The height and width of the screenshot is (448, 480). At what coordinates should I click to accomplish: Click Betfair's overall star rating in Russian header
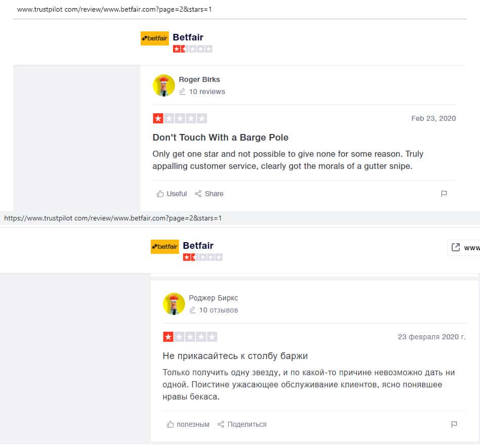pos(203,257)
